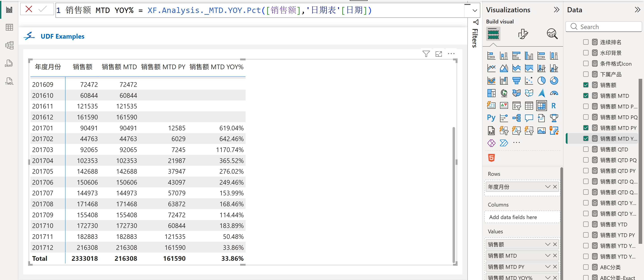Open the DAX query view icon
Viewport: 644px width, 280px height.
coord(9,63)
